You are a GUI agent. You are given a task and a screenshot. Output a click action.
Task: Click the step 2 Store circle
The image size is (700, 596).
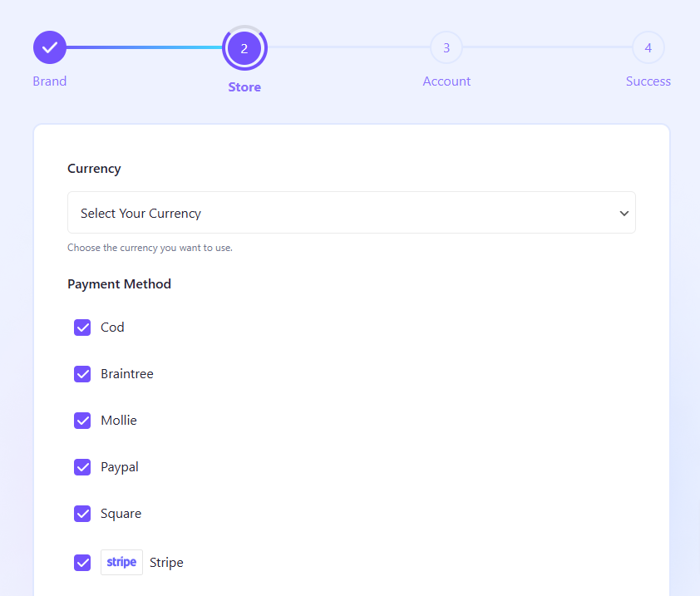[x=244, y=47]
